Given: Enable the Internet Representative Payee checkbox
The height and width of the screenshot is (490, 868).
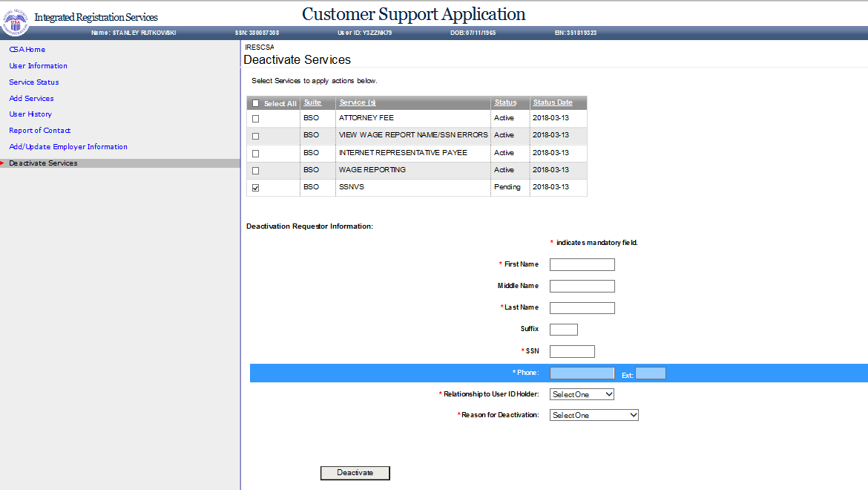Looking at the screenshot, I should pyautogui.click(x=256, y=154).
